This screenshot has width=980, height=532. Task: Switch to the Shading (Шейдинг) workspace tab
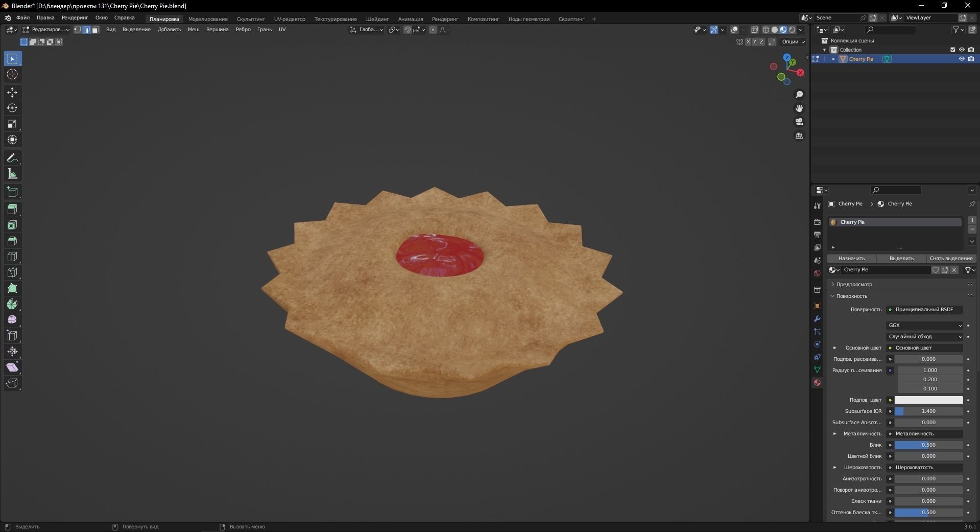click(x=377, y=19)
